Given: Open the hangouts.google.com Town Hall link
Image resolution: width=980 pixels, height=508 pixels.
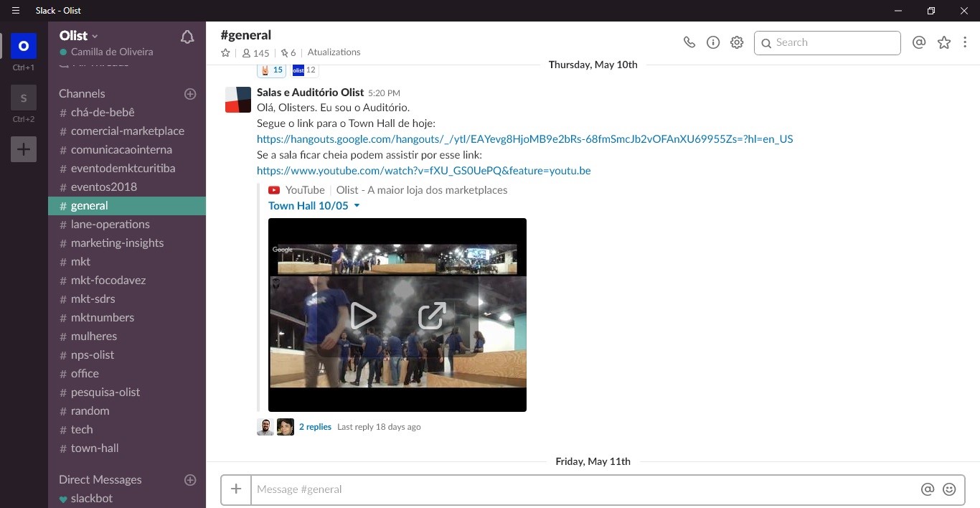Looking at the screenshot, I should point(525,139).
